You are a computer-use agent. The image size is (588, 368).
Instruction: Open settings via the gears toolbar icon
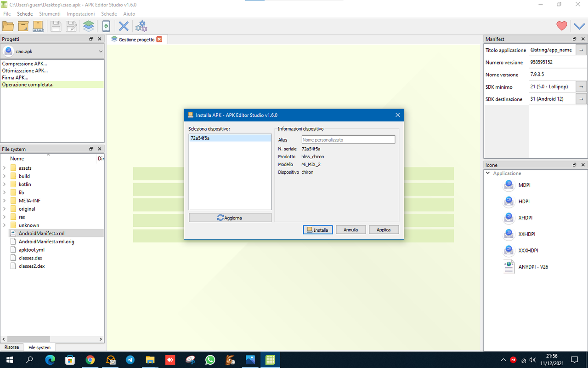(141, 26)
